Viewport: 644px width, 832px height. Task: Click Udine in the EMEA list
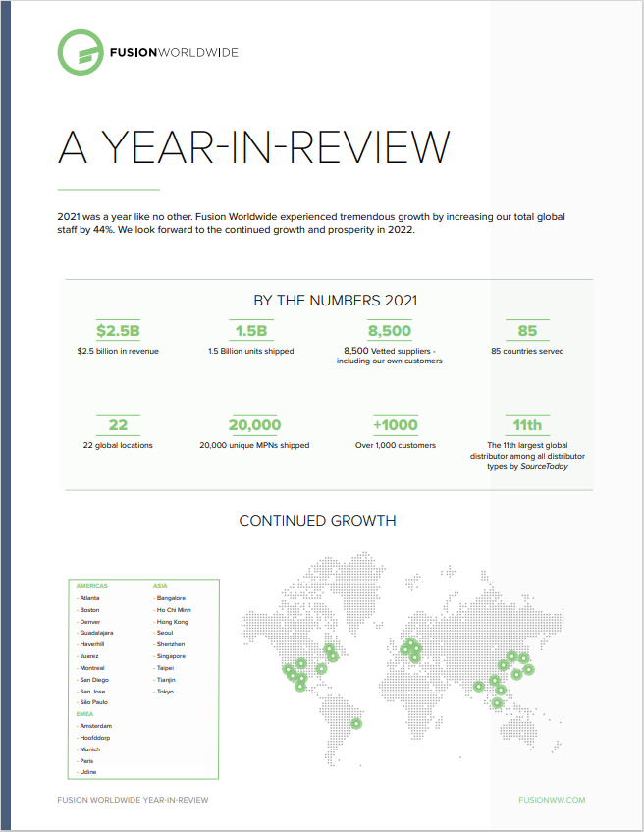pyautogui.click(x=88, y=772)
